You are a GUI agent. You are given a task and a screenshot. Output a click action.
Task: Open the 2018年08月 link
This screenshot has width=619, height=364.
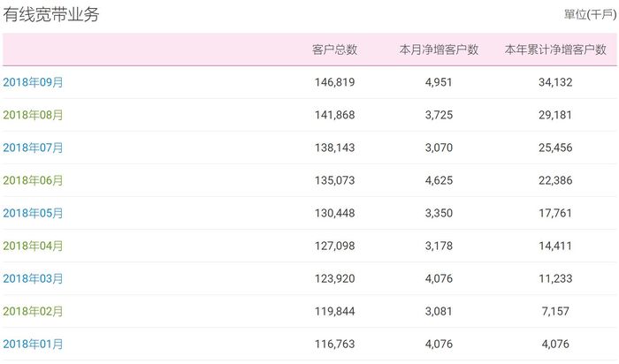point(34,115)
